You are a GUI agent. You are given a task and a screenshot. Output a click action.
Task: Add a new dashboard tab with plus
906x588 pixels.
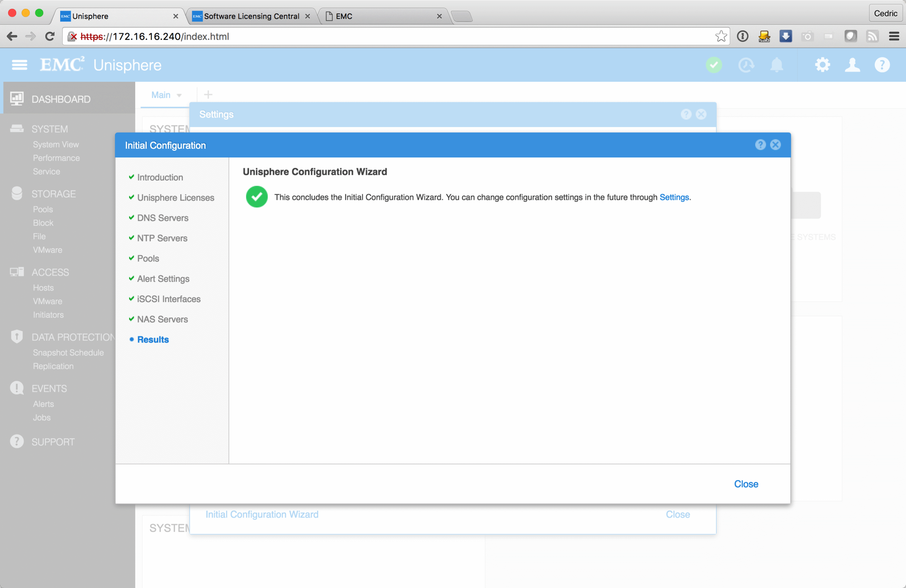[208, 94]
